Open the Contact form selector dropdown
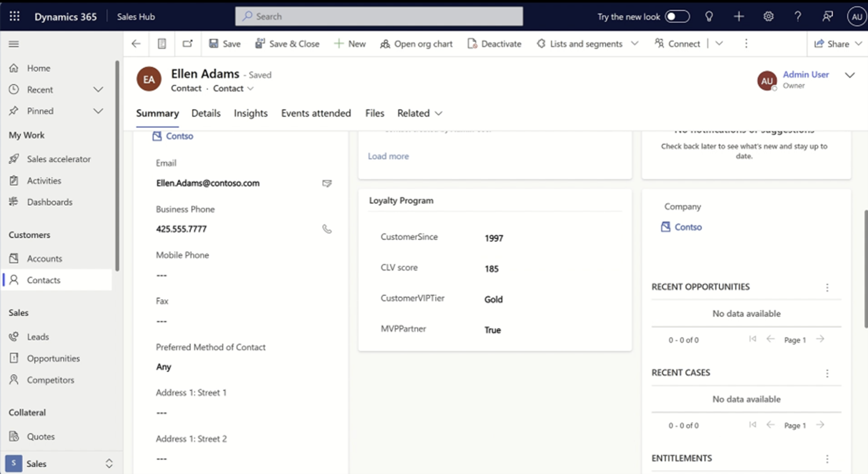868x474 pixels. coord(233,89)
